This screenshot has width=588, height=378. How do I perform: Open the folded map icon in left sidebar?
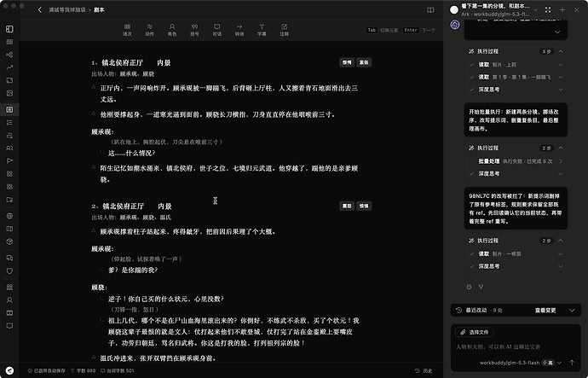click(x=9, y=229)
